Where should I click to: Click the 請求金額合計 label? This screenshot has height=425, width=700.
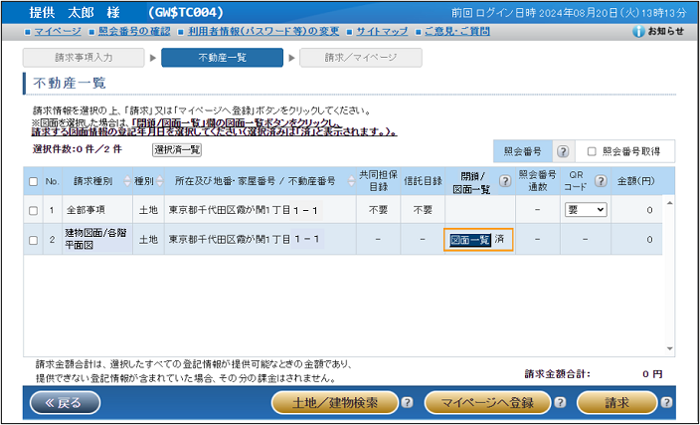coord(557,374)
